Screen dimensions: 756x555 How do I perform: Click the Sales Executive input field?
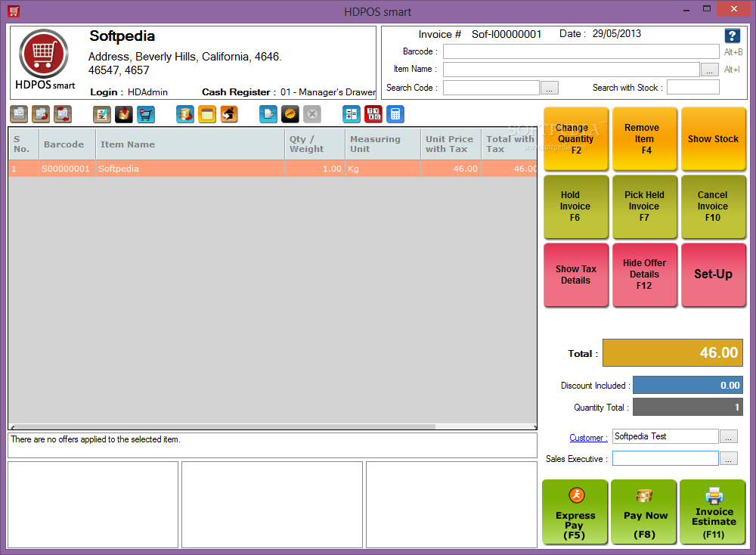[x=665, y=458]
